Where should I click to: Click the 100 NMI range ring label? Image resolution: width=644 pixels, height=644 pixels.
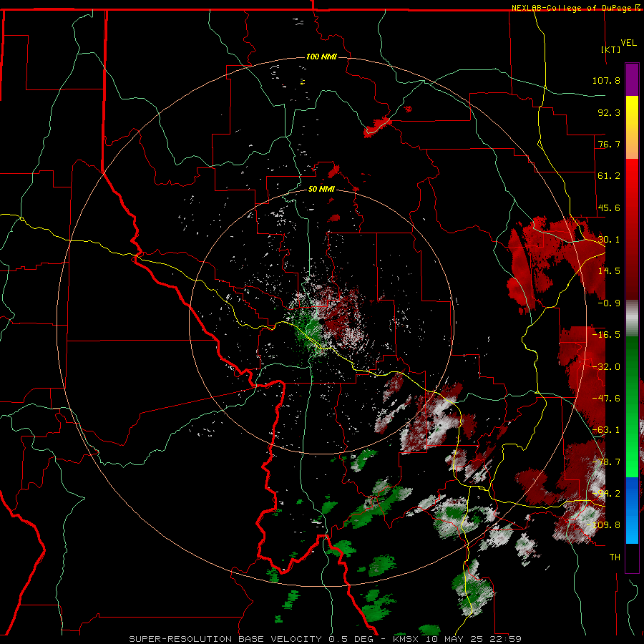pyautogui.click(x=321, y=57)
